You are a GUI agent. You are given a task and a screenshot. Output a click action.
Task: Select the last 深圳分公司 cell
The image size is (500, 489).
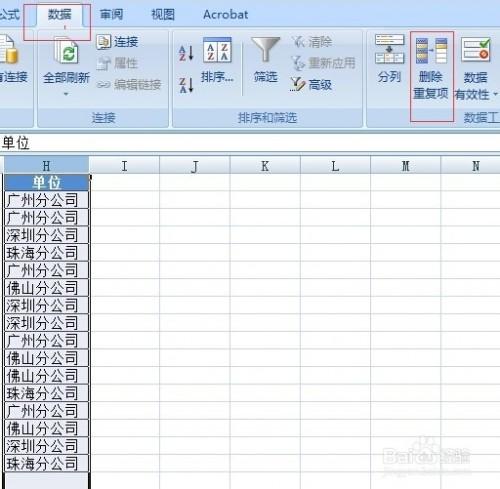(x=47, y=446)
